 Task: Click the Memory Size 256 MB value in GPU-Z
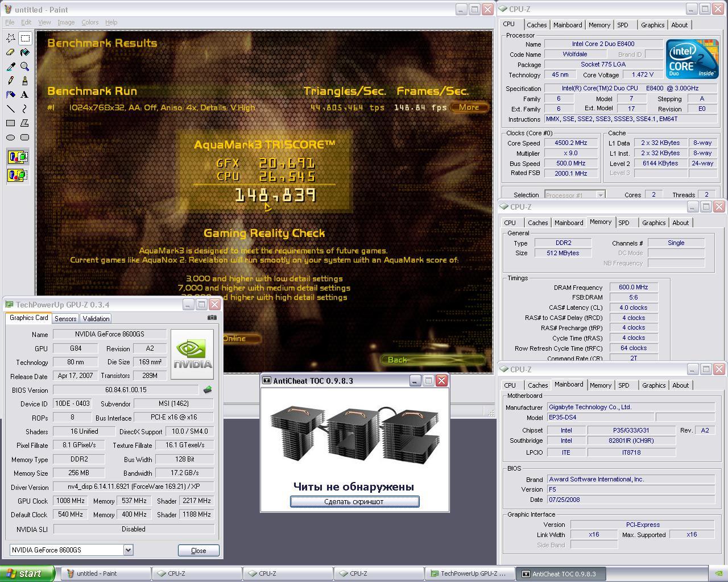tap(79, 473)
